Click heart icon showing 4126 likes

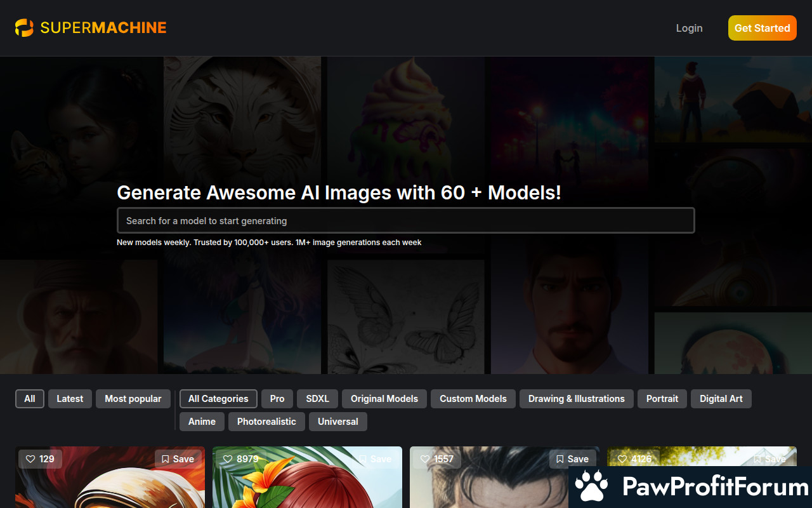pos(622,459)
